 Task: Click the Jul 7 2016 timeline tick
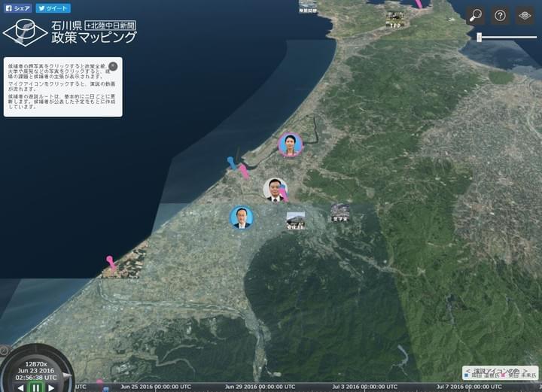(469, 387)
